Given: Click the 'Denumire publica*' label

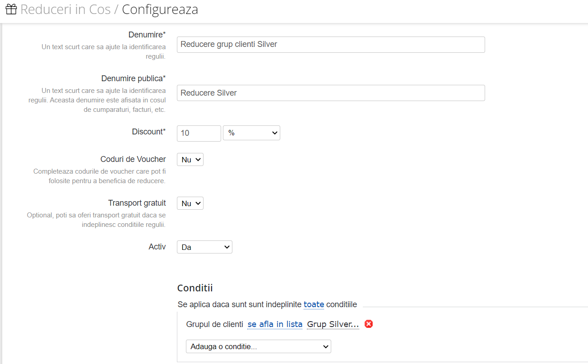Looking at the screenshot, I should coord(134,78).
